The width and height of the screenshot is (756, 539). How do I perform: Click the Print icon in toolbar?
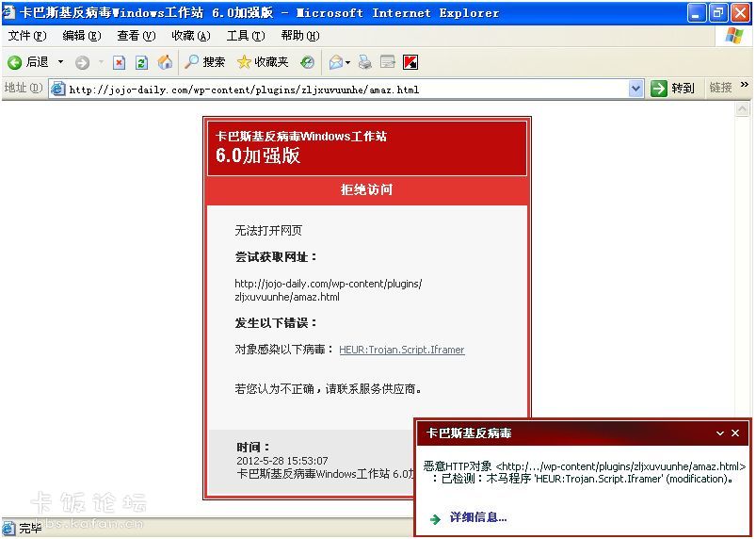(364, 62)
